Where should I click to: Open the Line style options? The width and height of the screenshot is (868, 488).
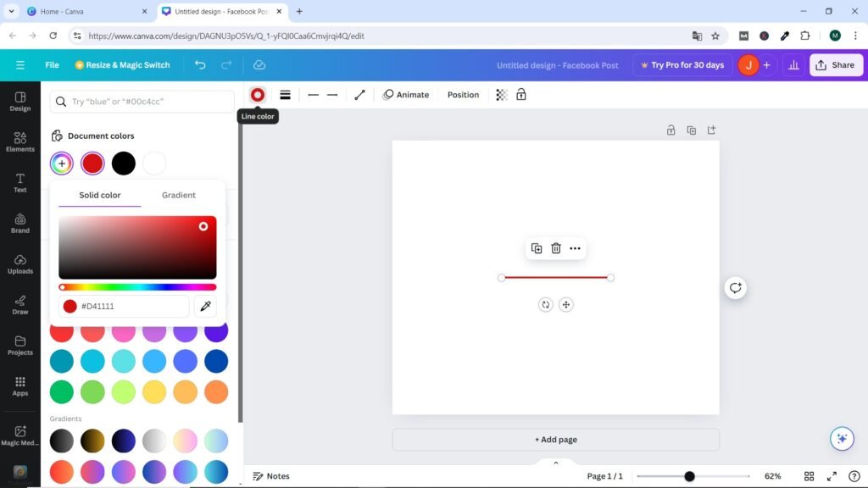pos(286,95)
